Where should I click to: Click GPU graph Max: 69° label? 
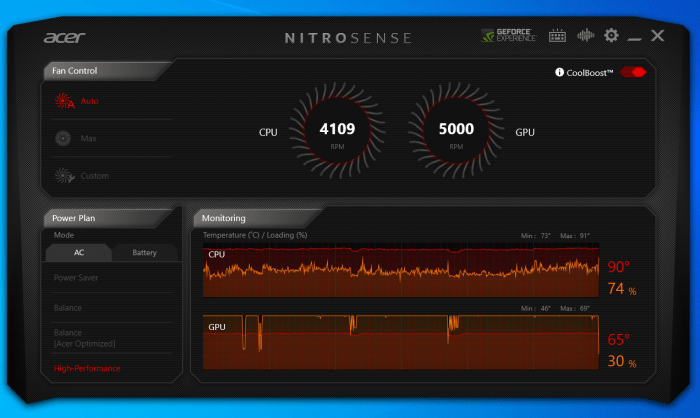[x=575, y=308]
